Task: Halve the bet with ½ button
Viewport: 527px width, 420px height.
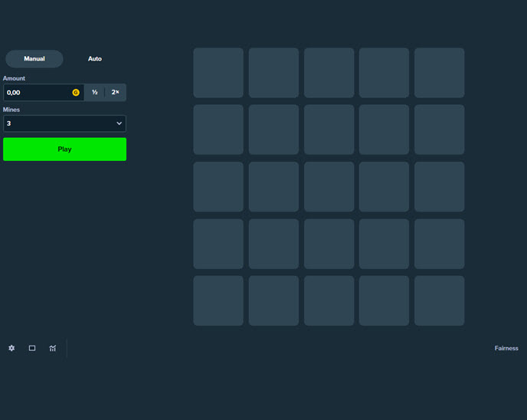Action: 95,93
